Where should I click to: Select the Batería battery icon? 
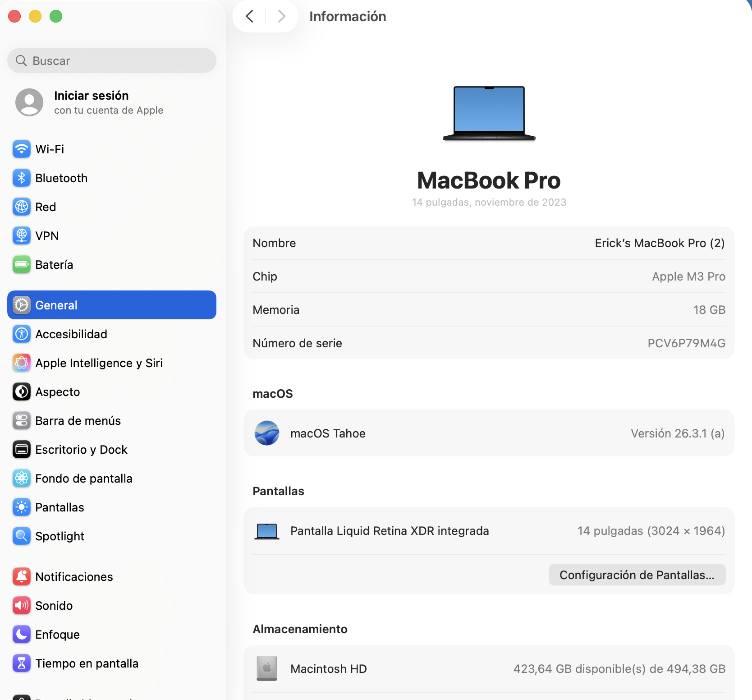(x=22, y=264)
